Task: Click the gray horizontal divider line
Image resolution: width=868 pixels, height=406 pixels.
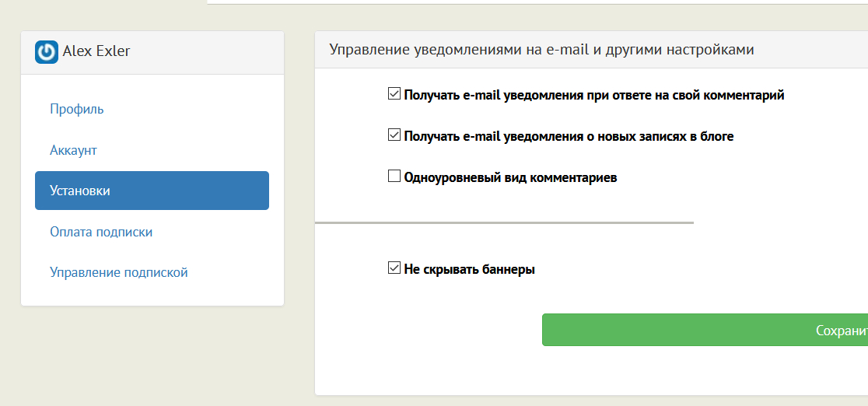Action: [x=504, y=222]
